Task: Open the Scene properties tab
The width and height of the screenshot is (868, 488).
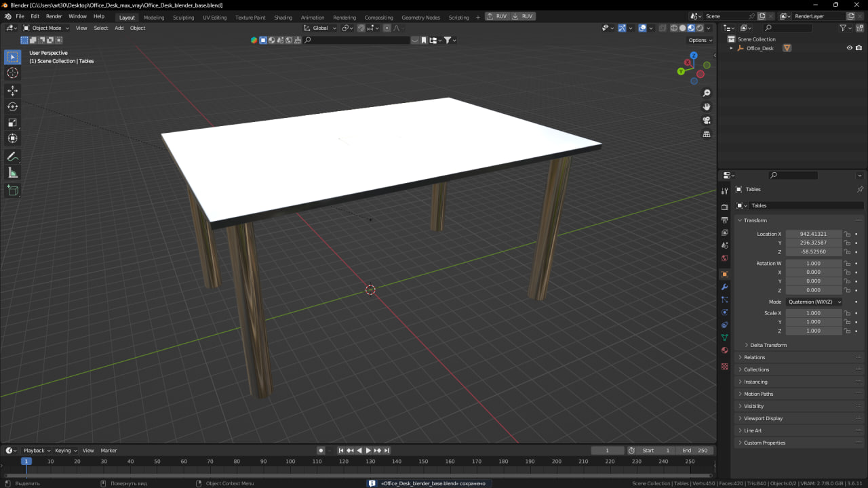Action: pos(725,245)
